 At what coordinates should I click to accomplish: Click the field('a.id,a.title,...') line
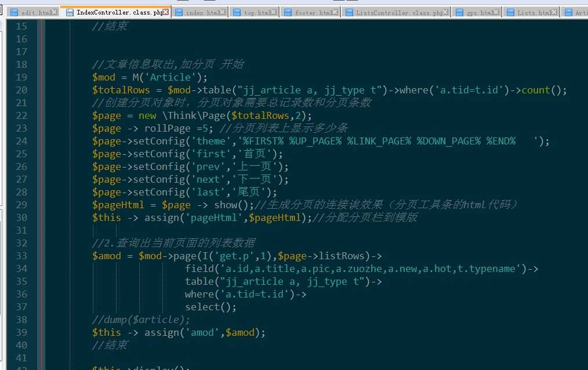point(361,269)
